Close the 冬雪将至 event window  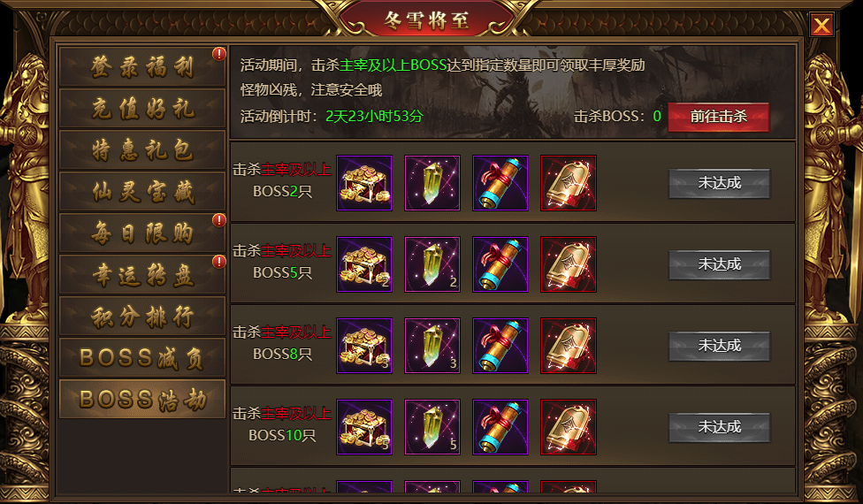coord(821,26)
